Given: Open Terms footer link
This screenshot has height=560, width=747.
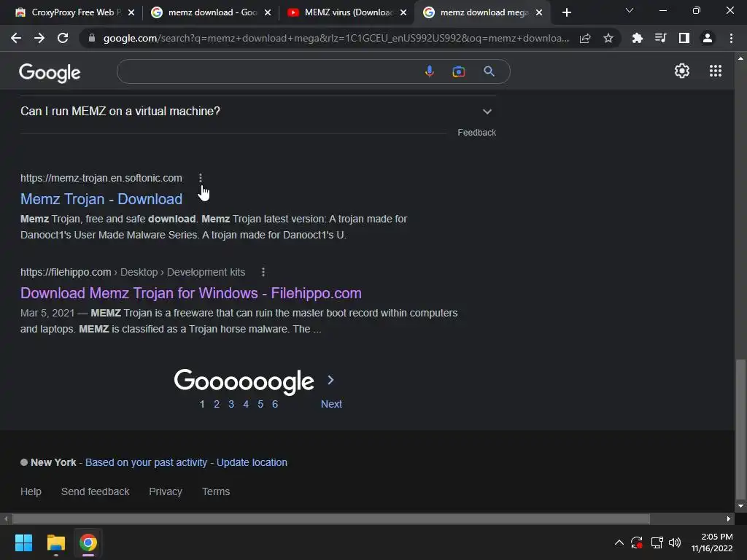Looking at the screenshot, I should coord(216,491).
